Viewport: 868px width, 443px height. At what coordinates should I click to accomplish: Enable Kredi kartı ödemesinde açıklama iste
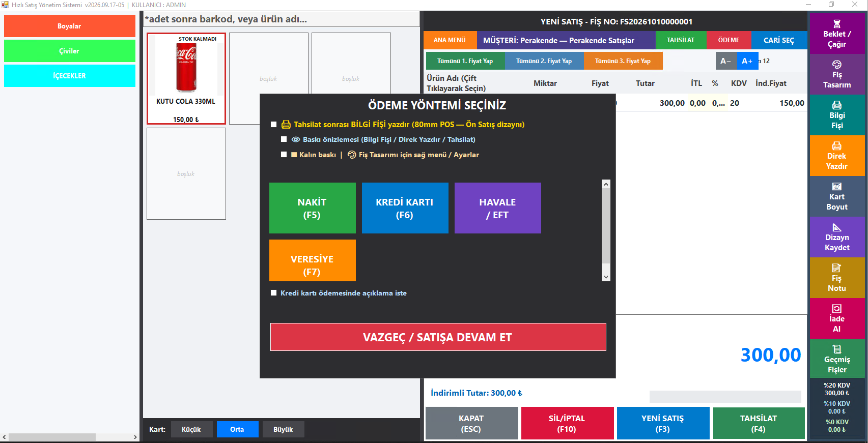(274, 293)
